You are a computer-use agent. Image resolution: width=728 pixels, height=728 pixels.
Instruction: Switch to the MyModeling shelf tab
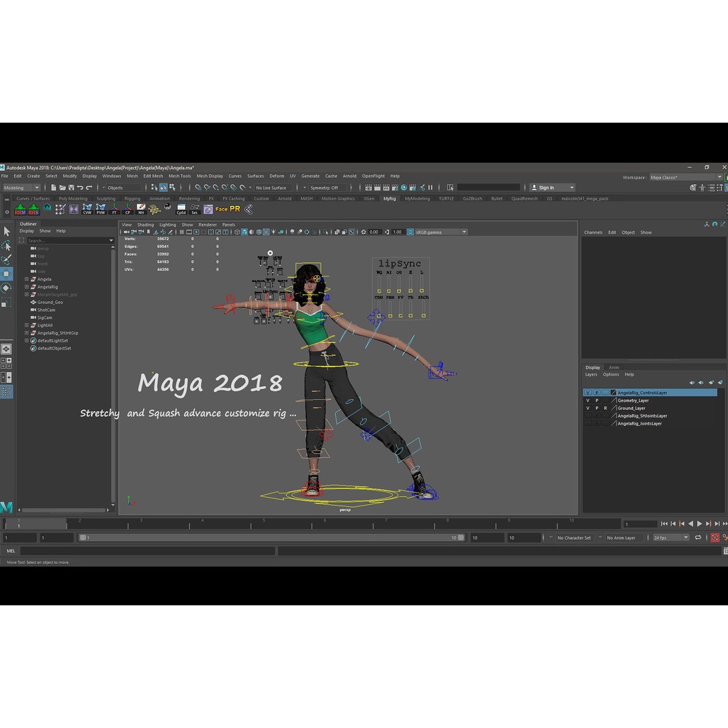tap(417, 199)
